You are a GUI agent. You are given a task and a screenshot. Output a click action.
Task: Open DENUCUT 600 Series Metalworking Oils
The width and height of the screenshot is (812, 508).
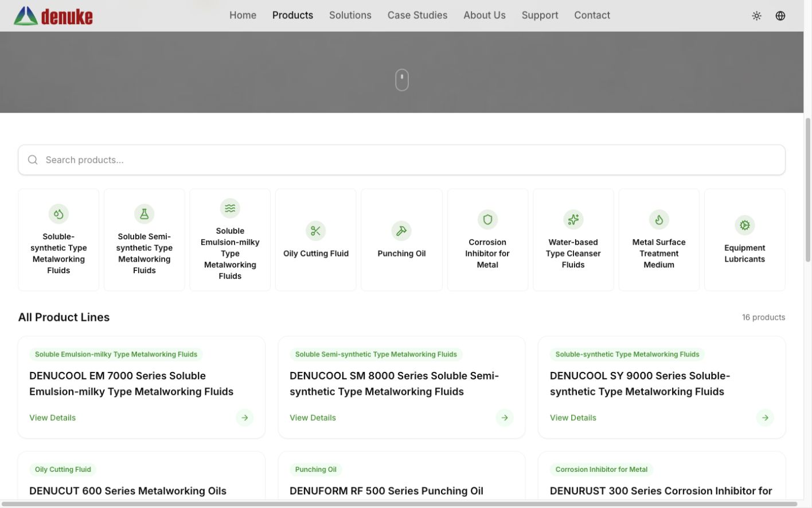pos(128,491)
